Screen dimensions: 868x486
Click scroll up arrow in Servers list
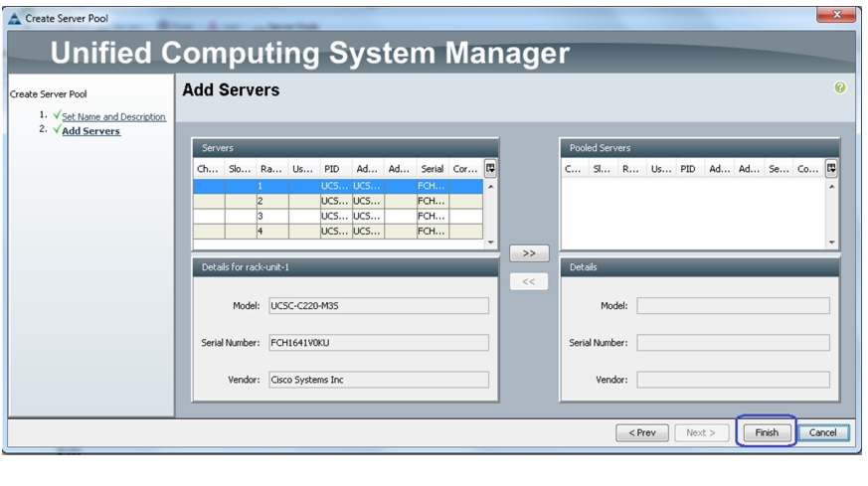pos(490,187)
